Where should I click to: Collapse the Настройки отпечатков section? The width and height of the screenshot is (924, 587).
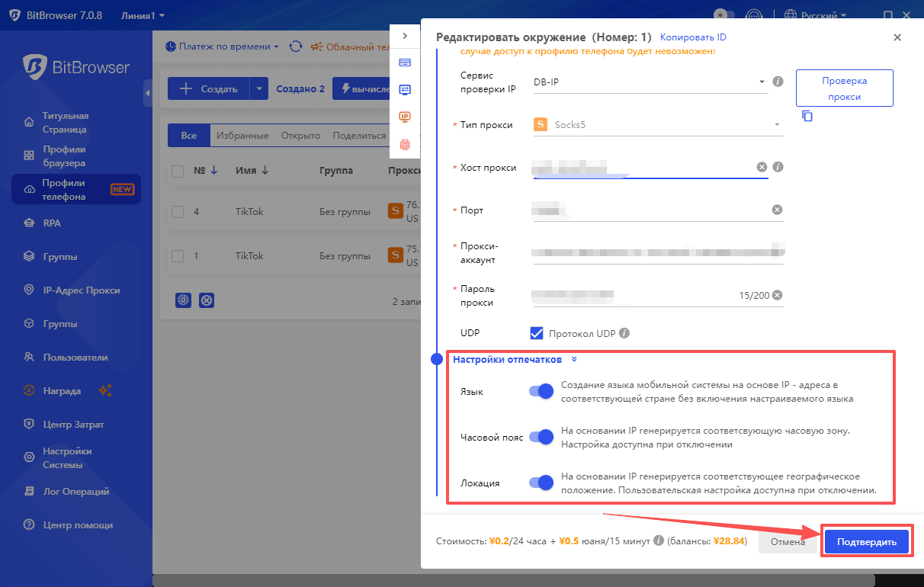coord(574,359)
